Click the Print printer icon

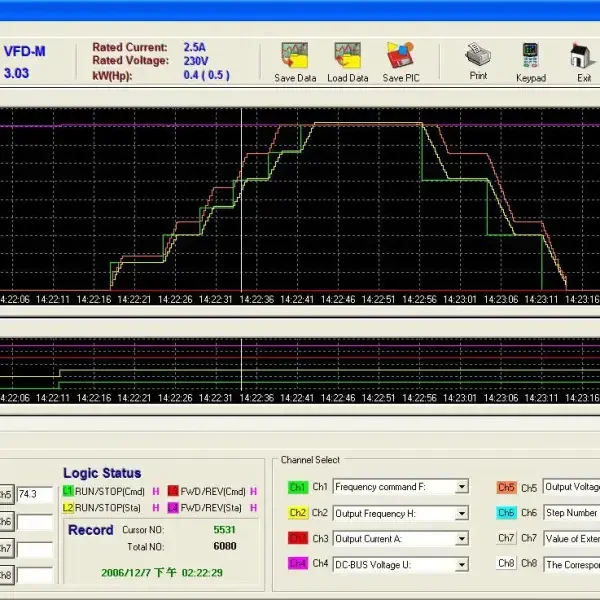478,55
